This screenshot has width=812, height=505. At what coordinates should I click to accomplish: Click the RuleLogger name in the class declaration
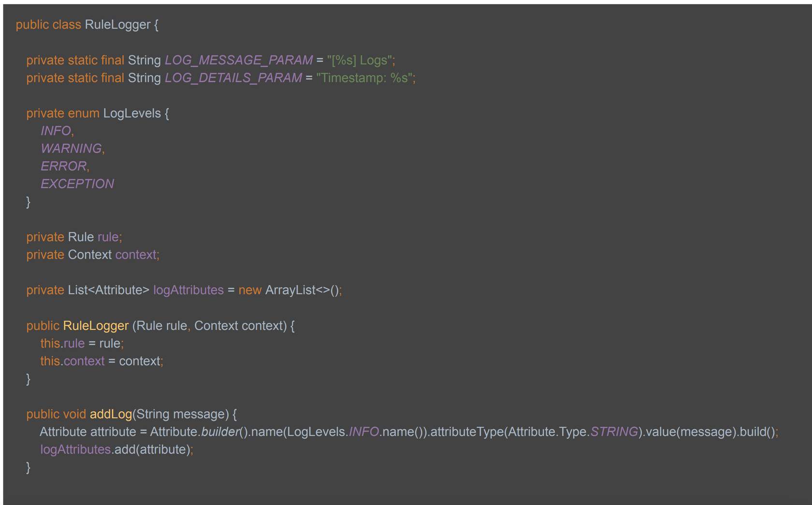pyautogui.click(x=117, y=25)
